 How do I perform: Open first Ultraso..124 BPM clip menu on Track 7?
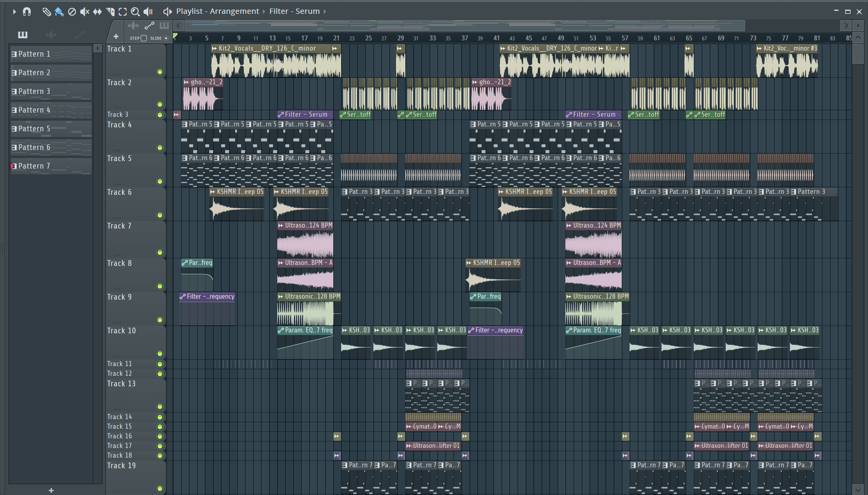[281, 226]
